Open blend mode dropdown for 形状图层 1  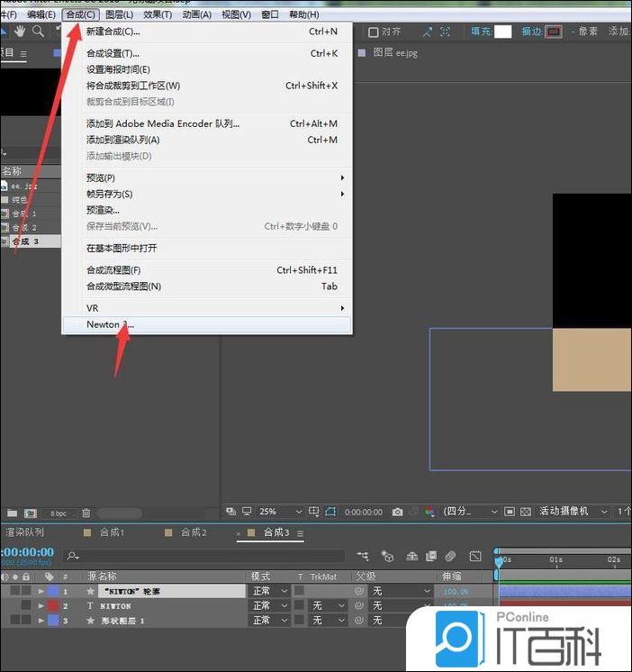(x=269, y=621)
